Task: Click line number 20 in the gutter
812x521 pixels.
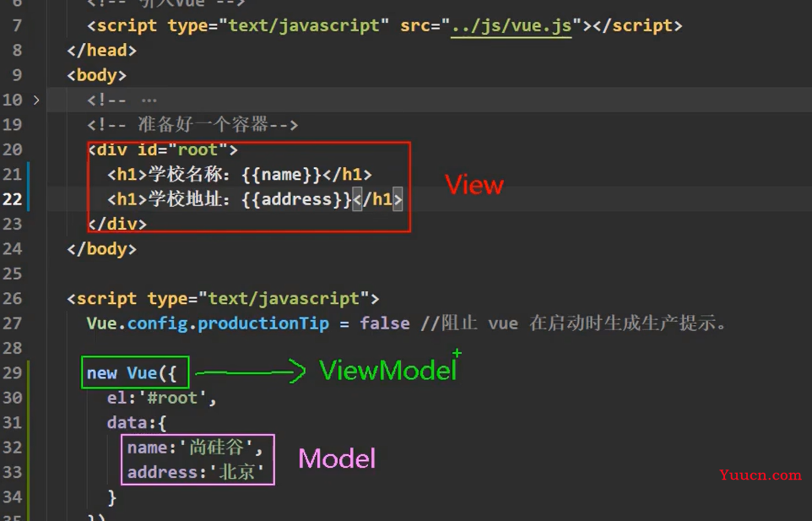Action: tap(13, 149)
